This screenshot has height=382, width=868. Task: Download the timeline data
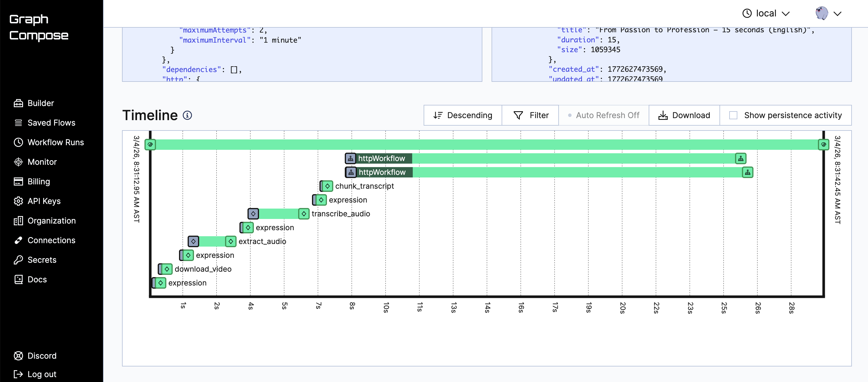click(684, 115)
